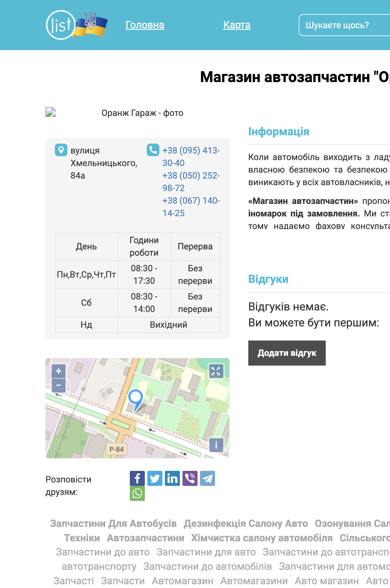Zoom in on the map
Image resolution: width=390 pixels, height=588 pixels.
coord(59,371)
